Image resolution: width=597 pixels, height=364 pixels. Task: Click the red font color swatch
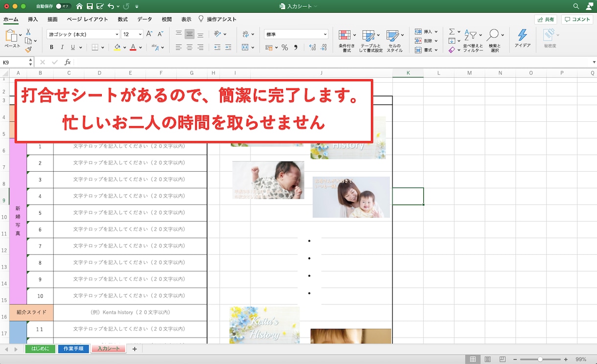click(133, 48)
